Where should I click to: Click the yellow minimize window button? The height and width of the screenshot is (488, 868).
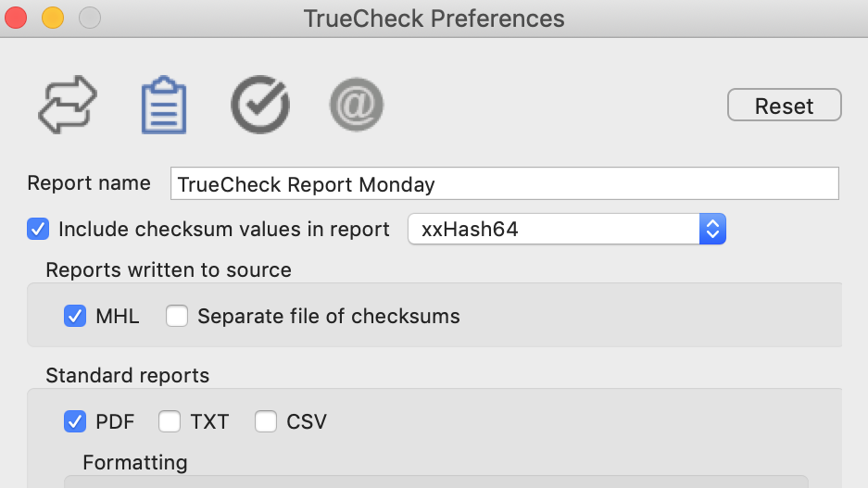pyautogui.click(x=53, y=18)
